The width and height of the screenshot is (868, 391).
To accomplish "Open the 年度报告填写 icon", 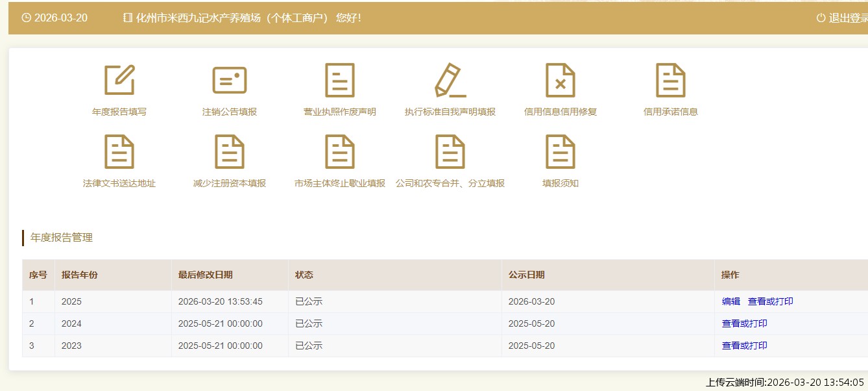I will (x=119, y=81).
